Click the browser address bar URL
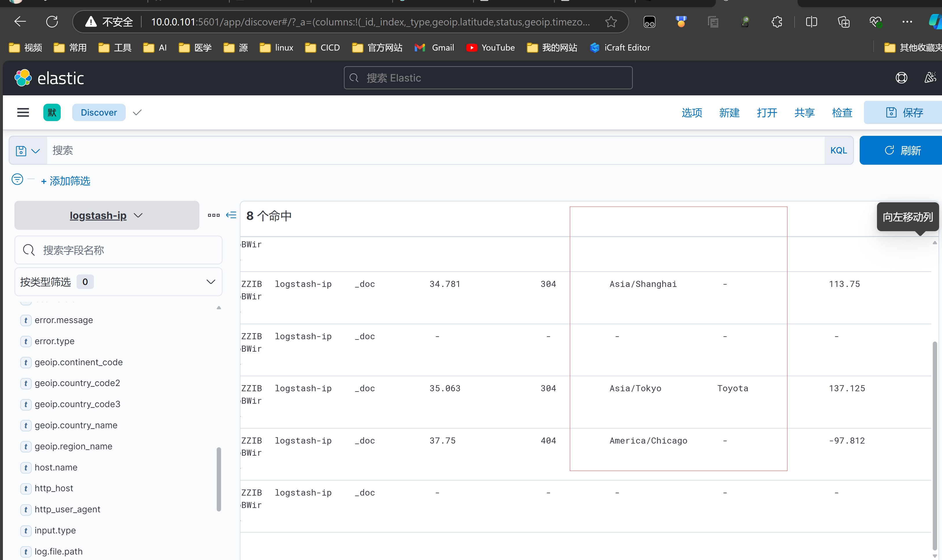 370,22
